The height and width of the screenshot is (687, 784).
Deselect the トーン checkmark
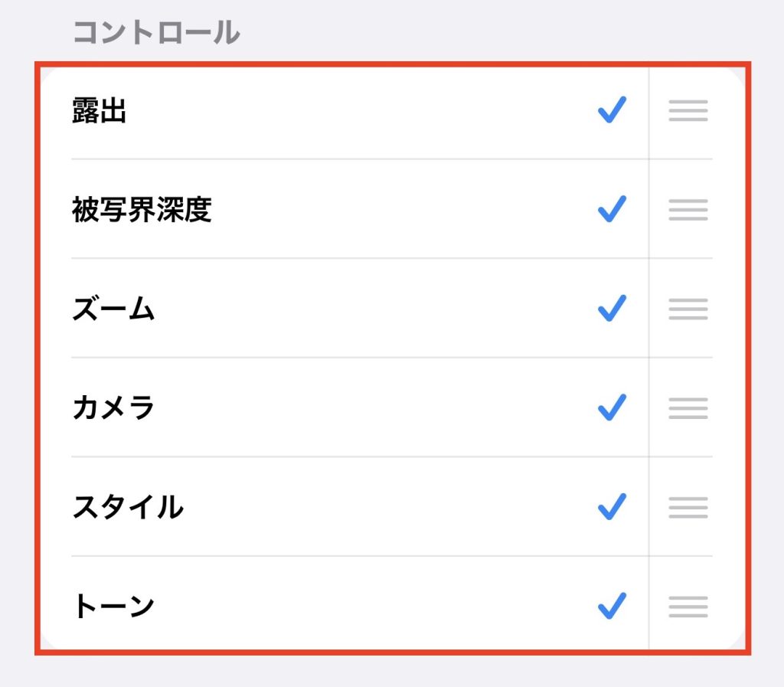(612, 607)
